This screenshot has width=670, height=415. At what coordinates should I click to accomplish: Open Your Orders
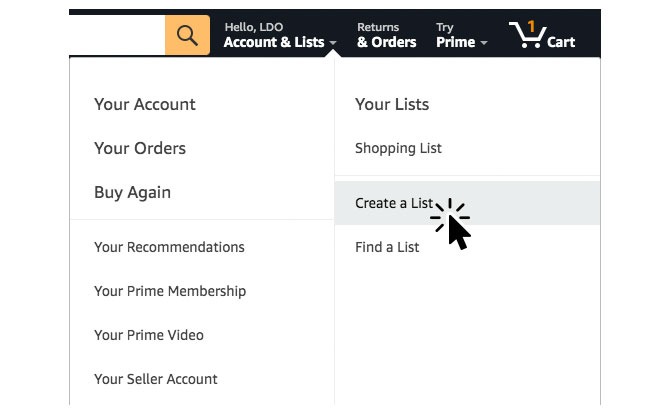pos(140,148)
